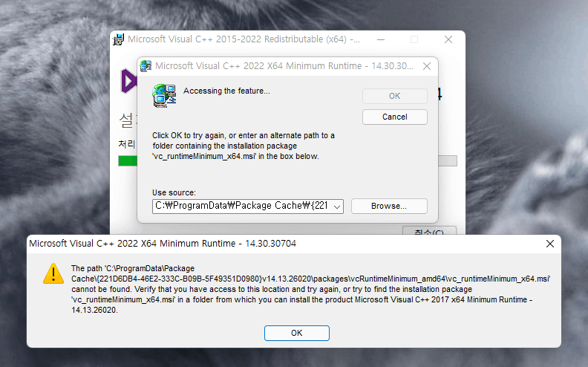The width and height of the screenshot is (588, 367).
Task: Close the path-not-found error dialog
Action: 549,244
